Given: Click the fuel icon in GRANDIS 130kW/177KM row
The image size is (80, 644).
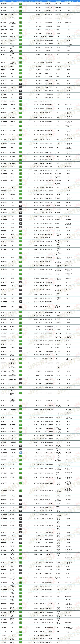Looking at the screenshot, I should point(21,194).
